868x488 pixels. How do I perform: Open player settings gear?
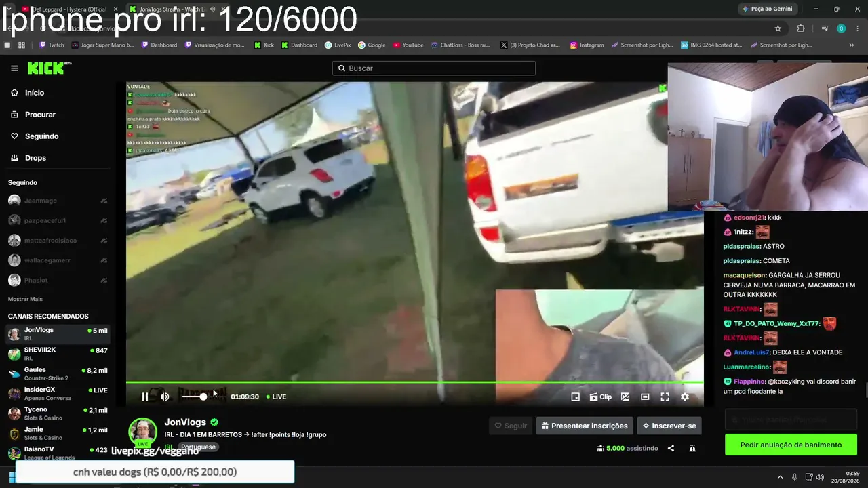click(685, 396)
